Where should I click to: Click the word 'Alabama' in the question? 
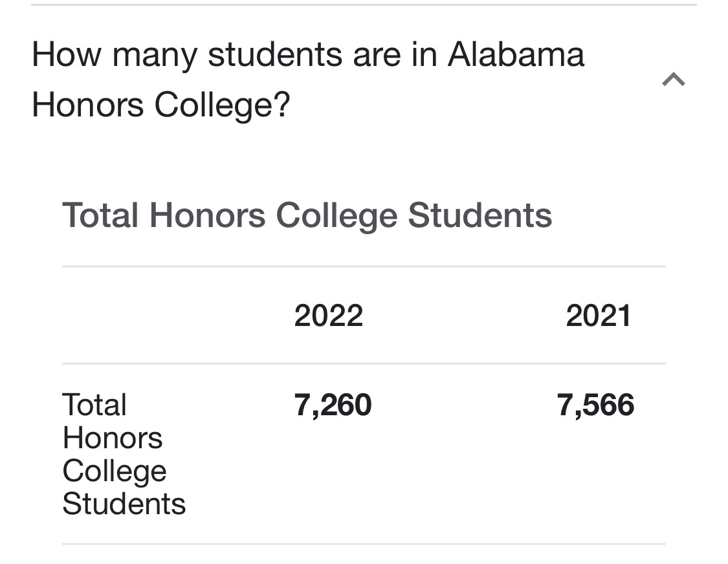(x=516, y=55)
